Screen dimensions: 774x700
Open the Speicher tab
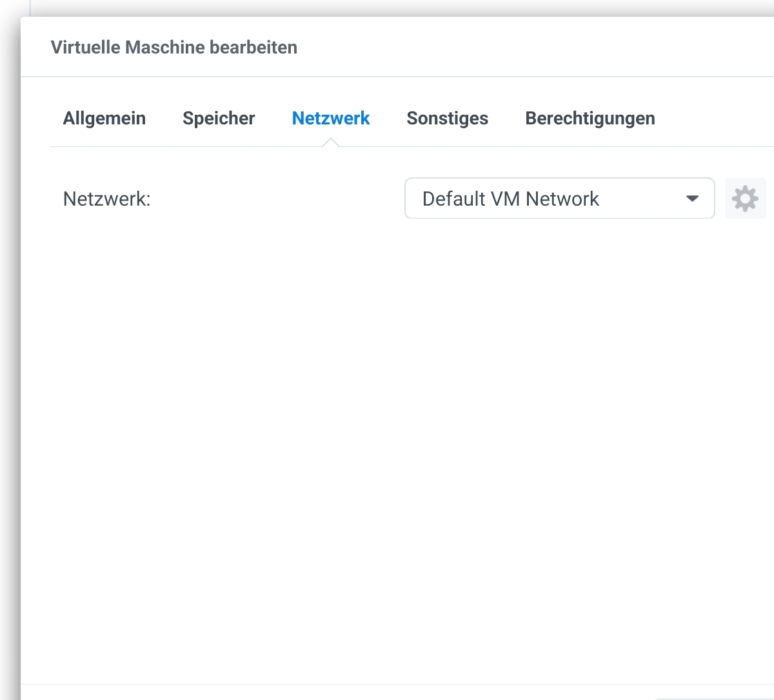pyautogui.click(x=219, y=119)
